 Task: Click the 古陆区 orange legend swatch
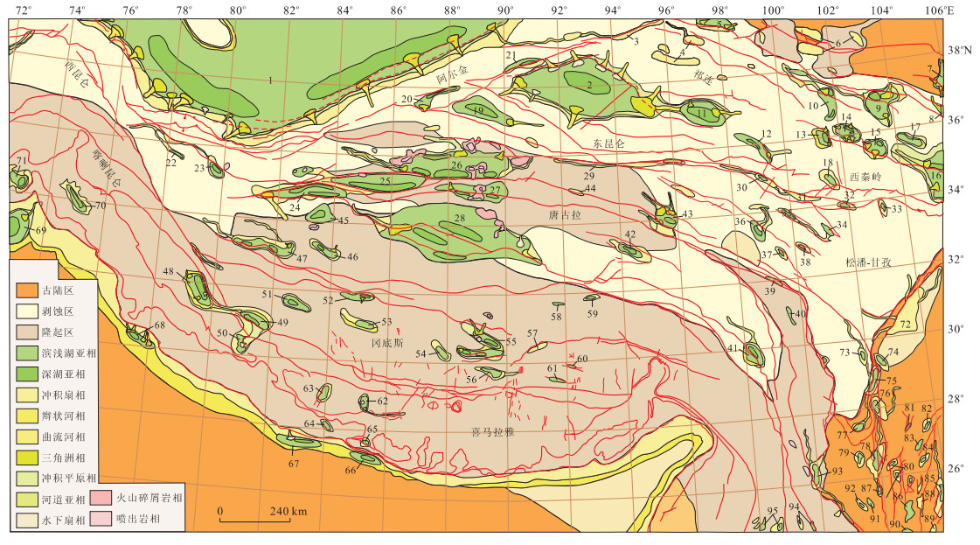coord(27,290)
